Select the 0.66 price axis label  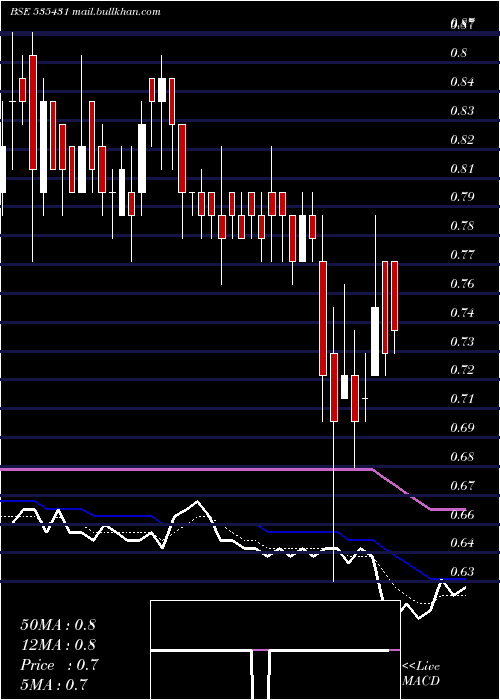point(462,514)
